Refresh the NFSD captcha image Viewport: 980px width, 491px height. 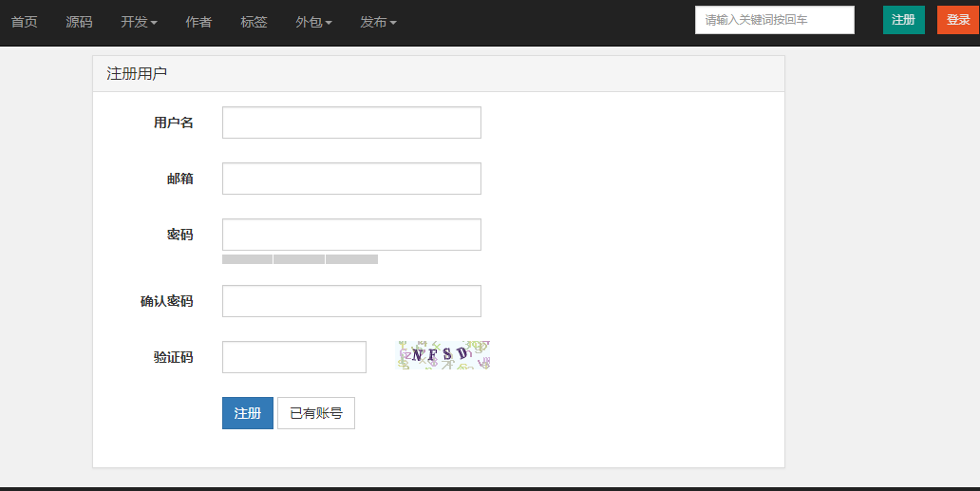(x=443, y=355)
